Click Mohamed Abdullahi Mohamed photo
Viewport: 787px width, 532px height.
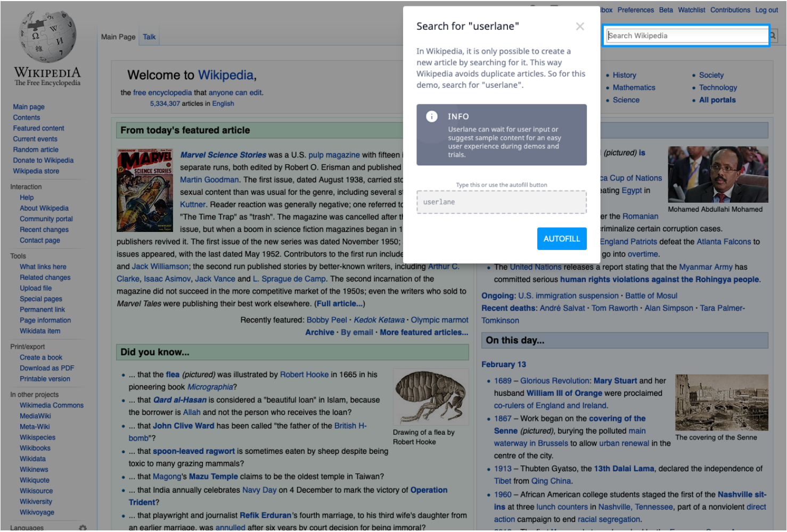pos(718,174)
